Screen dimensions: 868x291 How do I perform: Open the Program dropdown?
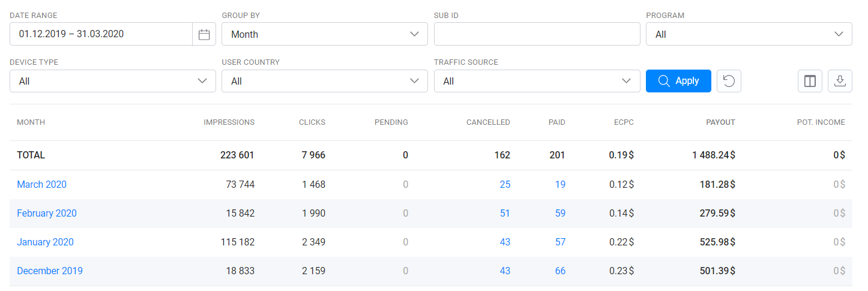[749, 34]
